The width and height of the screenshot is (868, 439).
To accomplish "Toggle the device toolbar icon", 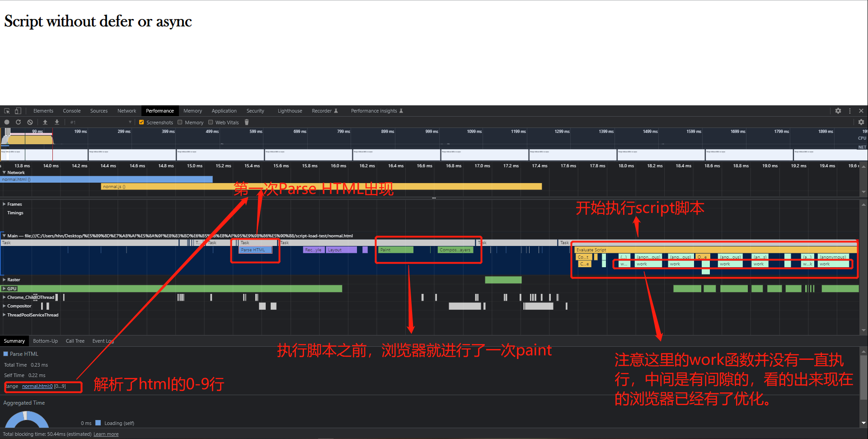I will [x=18, y=111].
